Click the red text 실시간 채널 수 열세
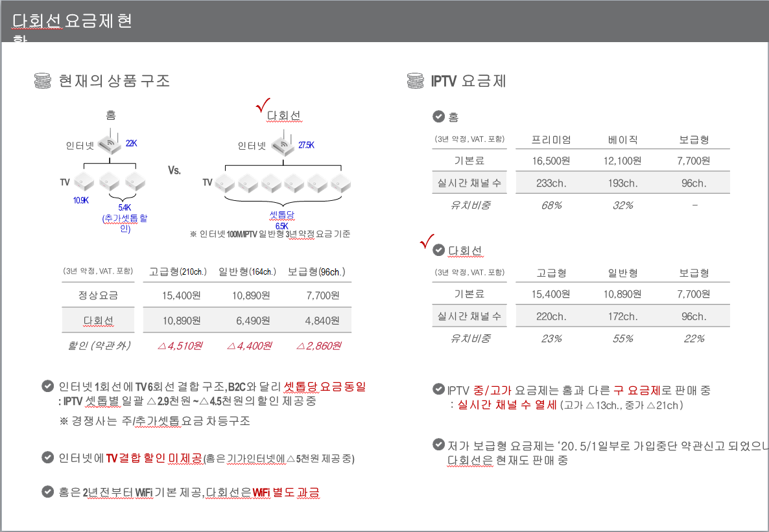This screenshot has height=532, width=769. click(507, 405)
